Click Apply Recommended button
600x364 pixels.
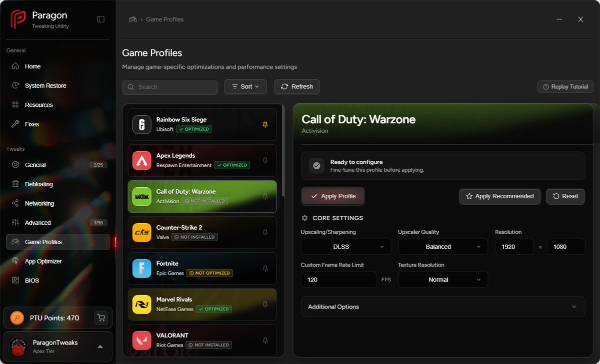499,196
